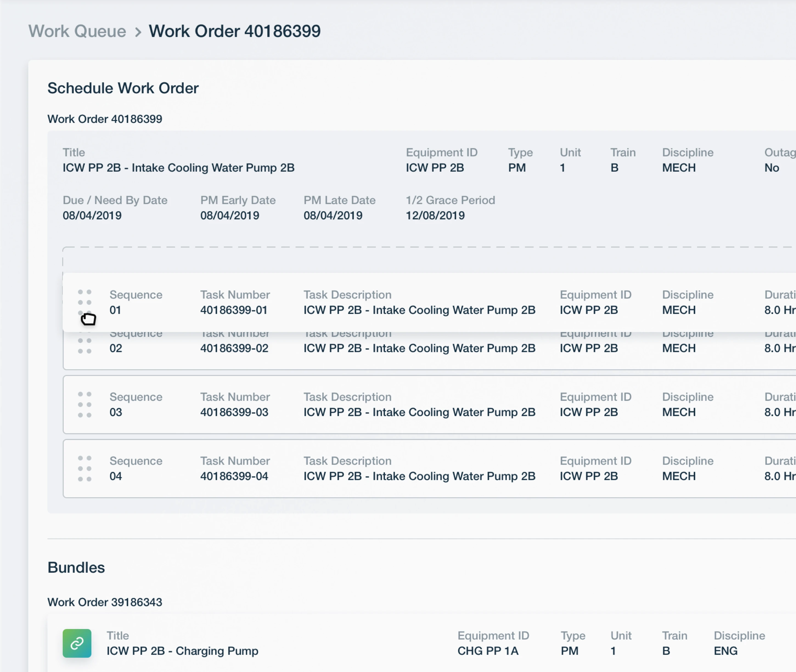Click the breadcrumb chevron separator

click(138, 32)
